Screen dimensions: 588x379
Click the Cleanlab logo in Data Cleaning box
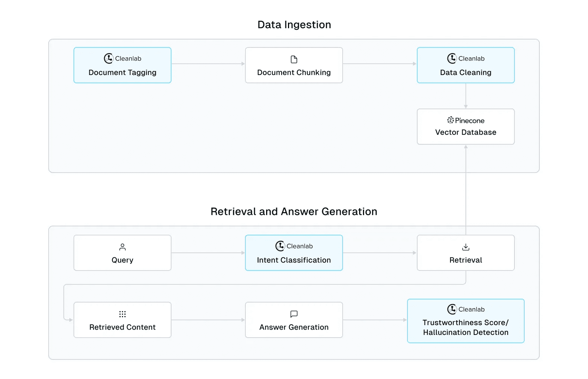452,58
